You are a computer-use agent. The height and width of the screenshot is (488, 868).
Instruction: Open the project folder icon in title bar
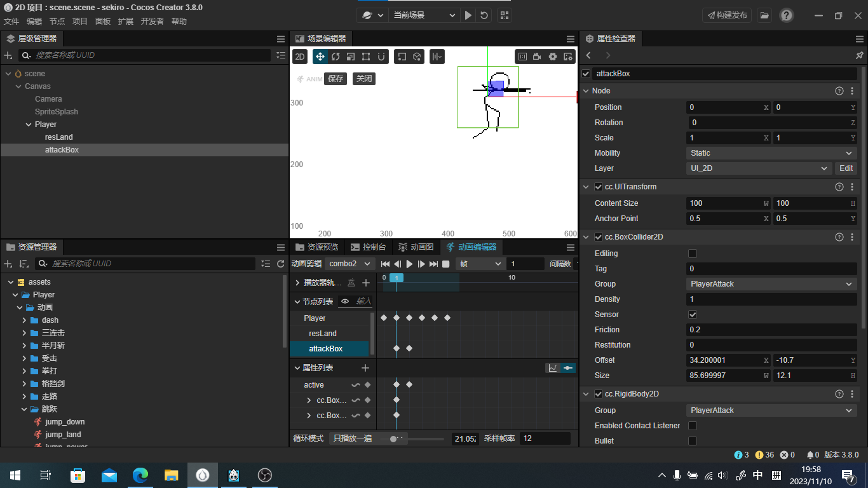click(764, 15)
